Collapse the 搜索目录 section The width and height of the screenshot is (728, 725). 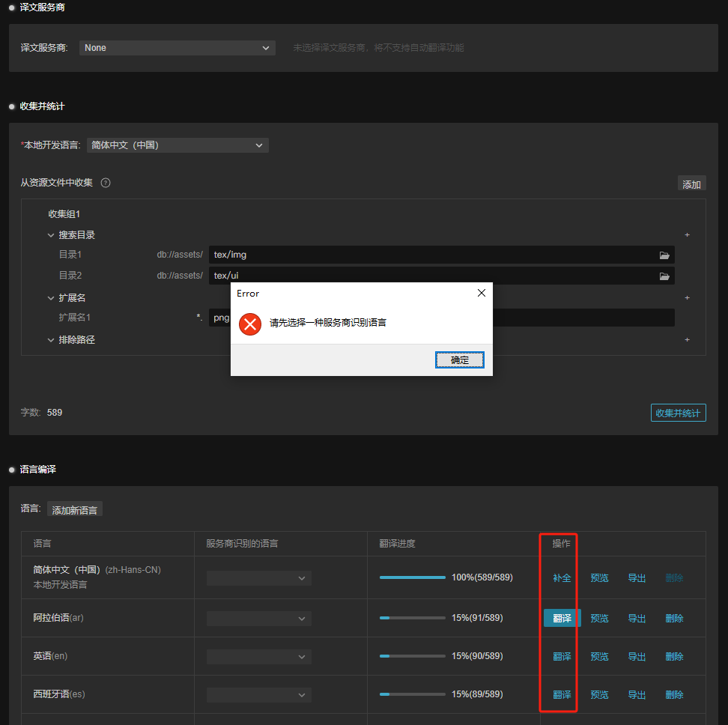click(x=51, y=235)
